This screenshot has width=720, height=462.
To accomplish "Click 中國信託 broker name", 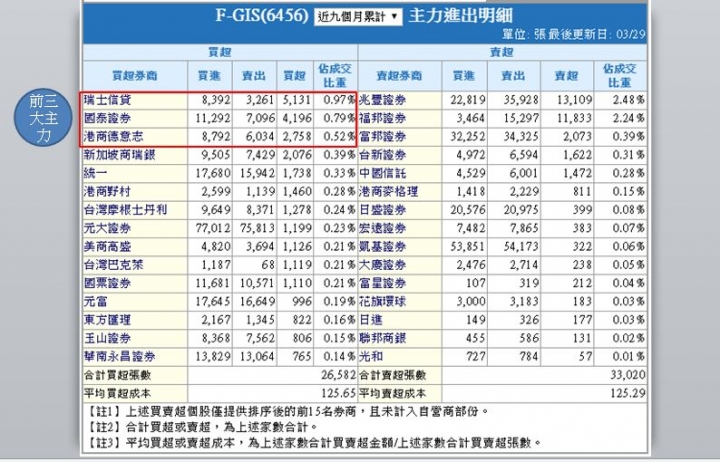I will click(x=382, y=173).
